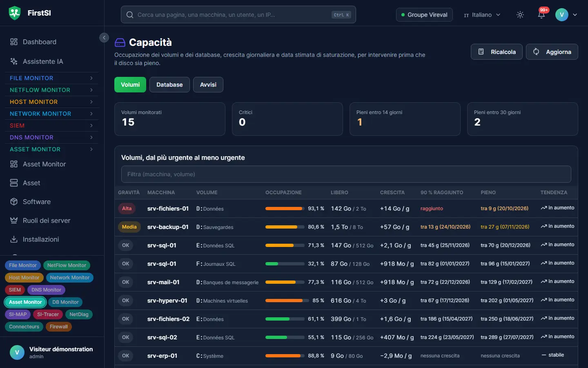The image size is (588, 368).
Task: Expand the NETWORK MONITOR section
Action: pyautogui.click(x=51, y=114)
